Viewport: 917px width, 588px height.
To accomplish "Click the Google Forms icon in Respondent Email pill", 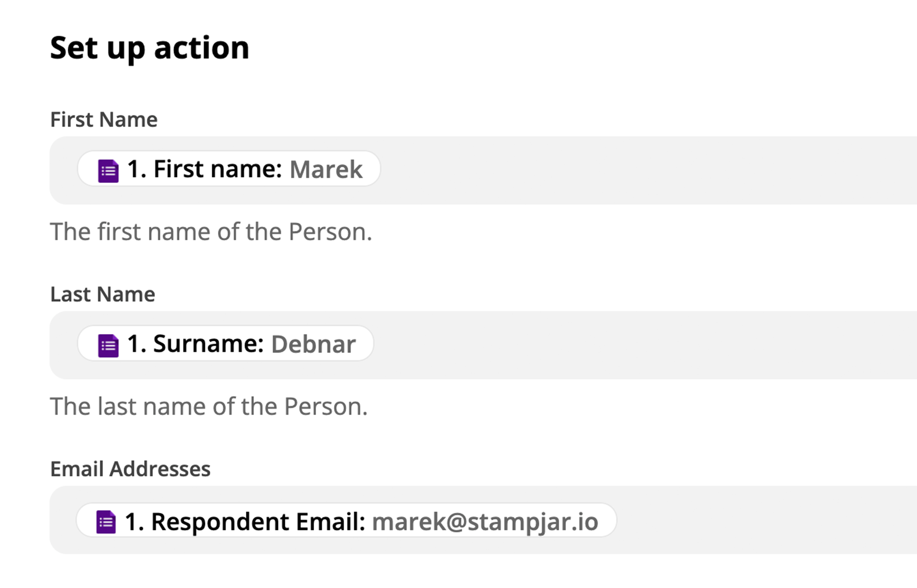I will (106, 522).
